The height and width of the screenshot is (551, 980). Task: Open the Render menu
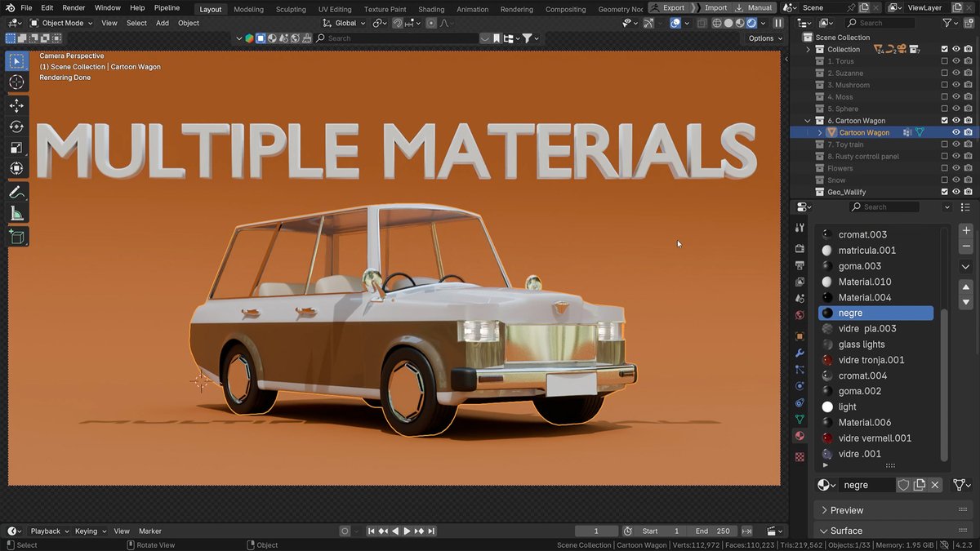(73, 7)
